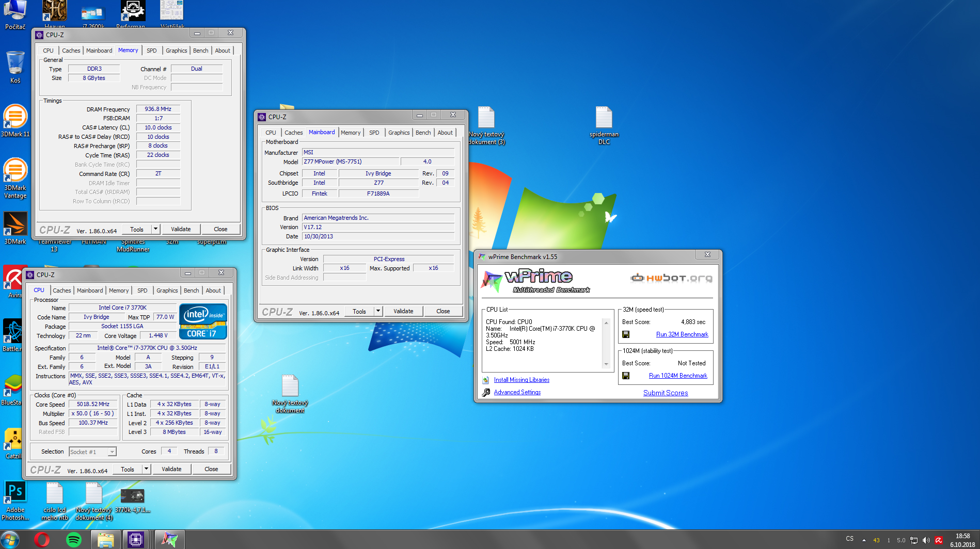The width and height of the screenshot is (980, 549).
Task: Click the network tray icon
Action: tap(914, 540)
